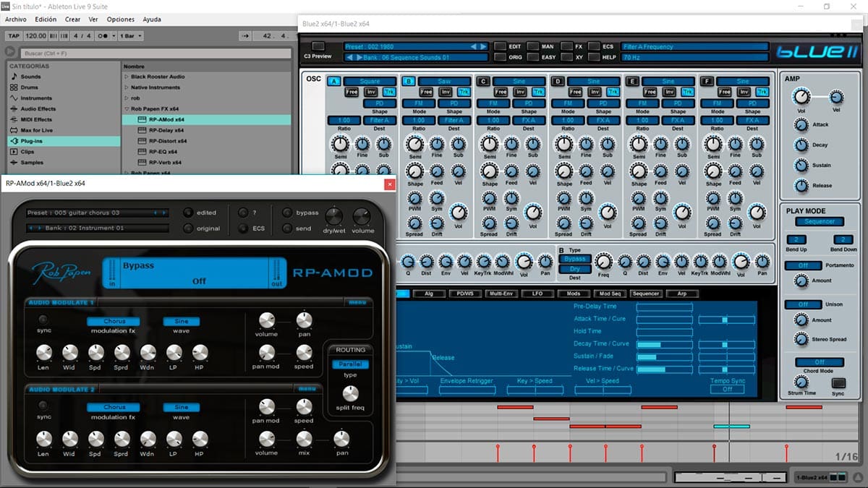Switch to the Arp tab in Blue2

(x=681, y=294)
